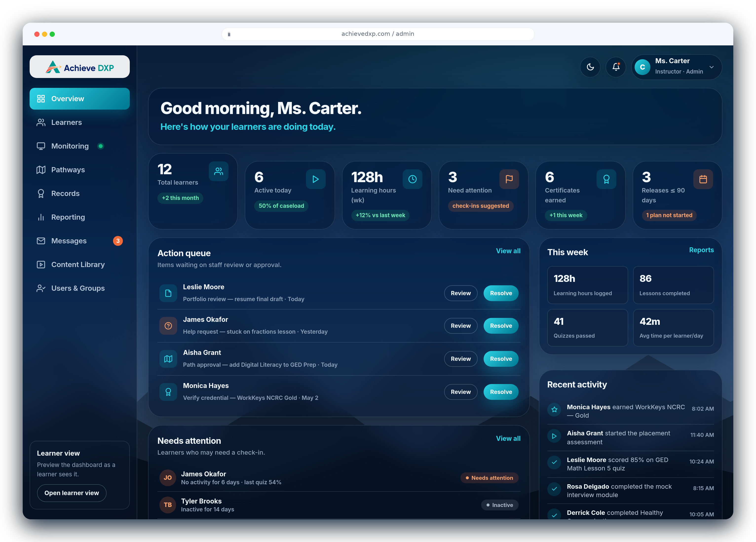Open the 128h Learning hours logged tile
Image resolution: width=756 pixels, height=542 pixels.
587,285
